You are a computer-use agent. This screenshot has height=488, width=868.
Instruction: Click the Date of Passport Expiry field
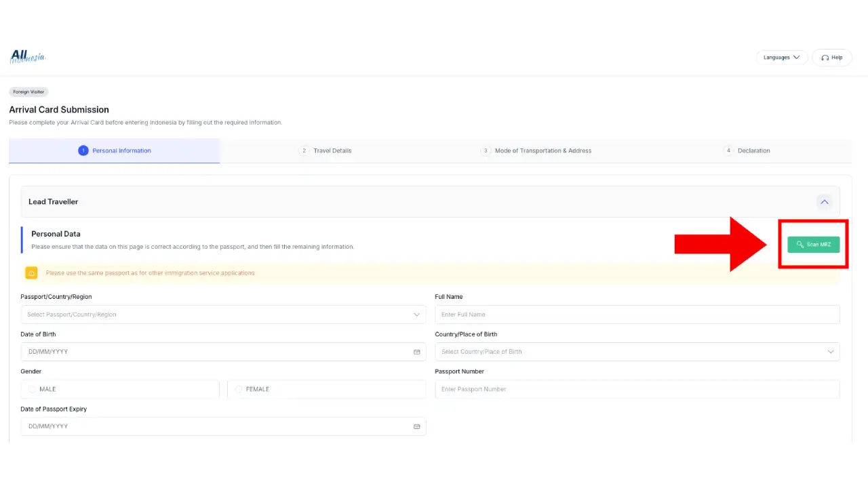223,426
